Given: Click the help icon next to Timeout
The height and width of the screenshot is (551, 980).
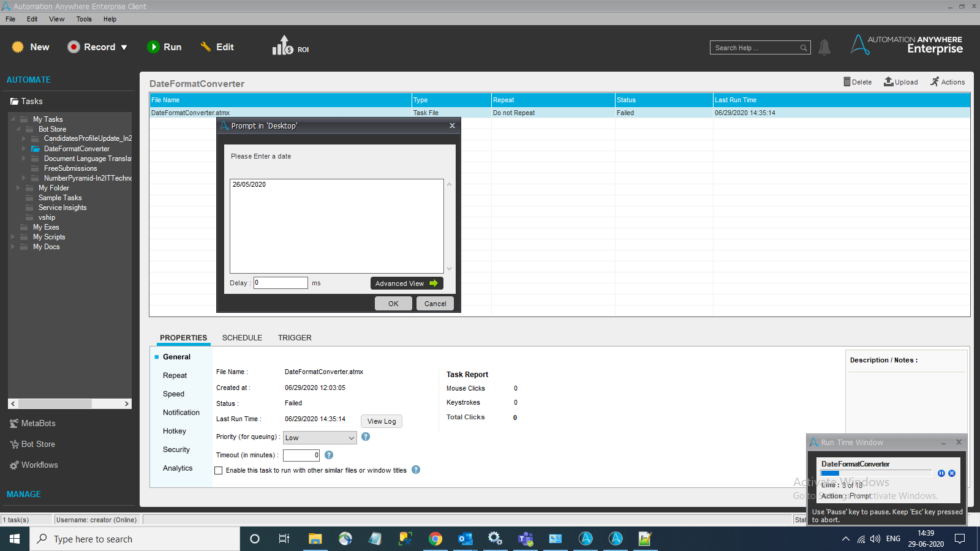Looking at the screenshot, I should point(329,455).
